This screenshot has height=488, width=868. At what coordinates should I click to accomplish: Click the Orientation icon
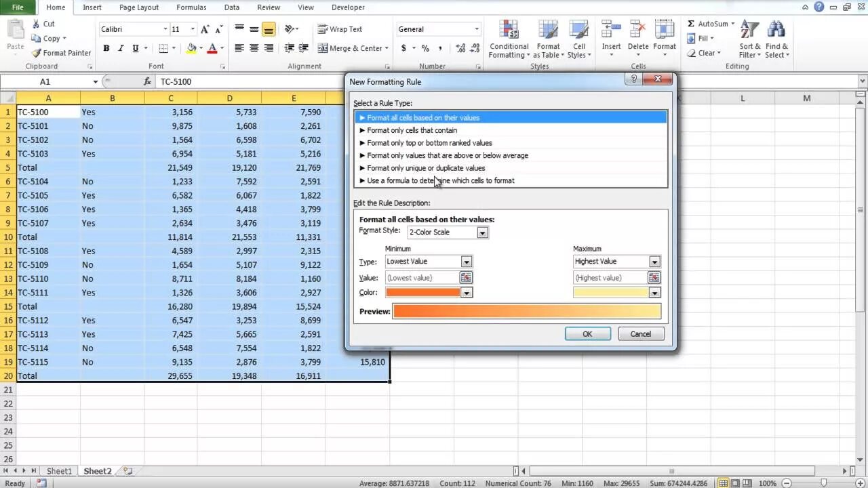pos(290,29)
